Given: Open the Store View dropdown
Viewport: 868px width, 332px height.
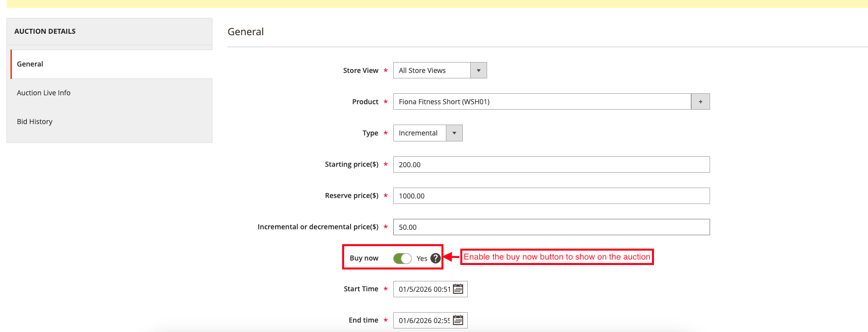Looking at the screenshot, I should point(432,70).
